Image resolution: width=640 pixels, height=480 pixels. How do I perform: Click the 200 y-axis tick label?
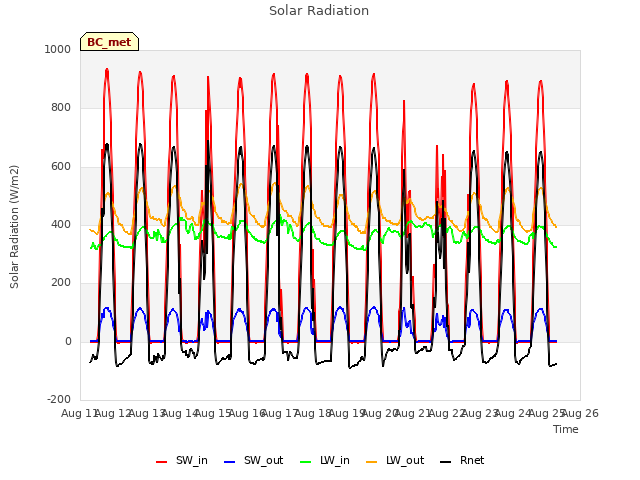click(61, 282)
